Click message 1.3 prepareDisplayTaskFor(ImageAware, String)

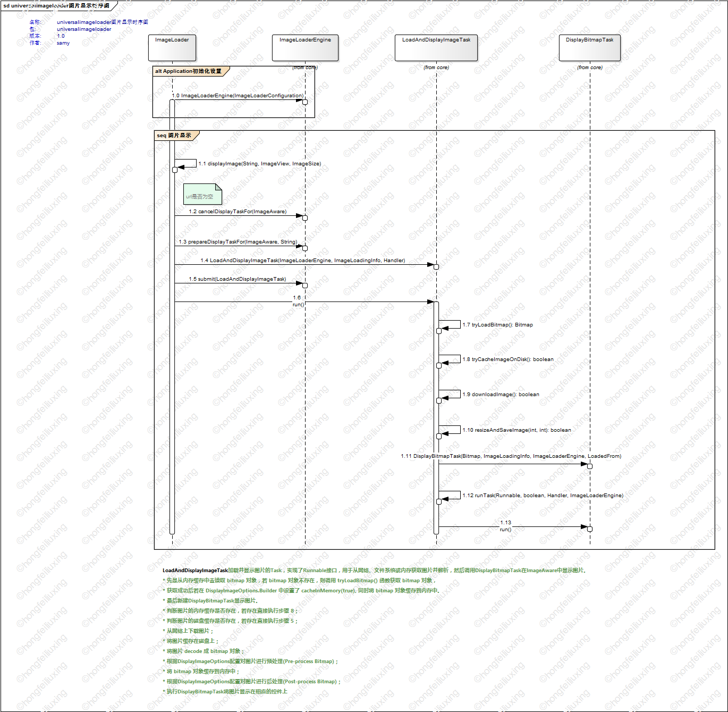coord(238,242)
